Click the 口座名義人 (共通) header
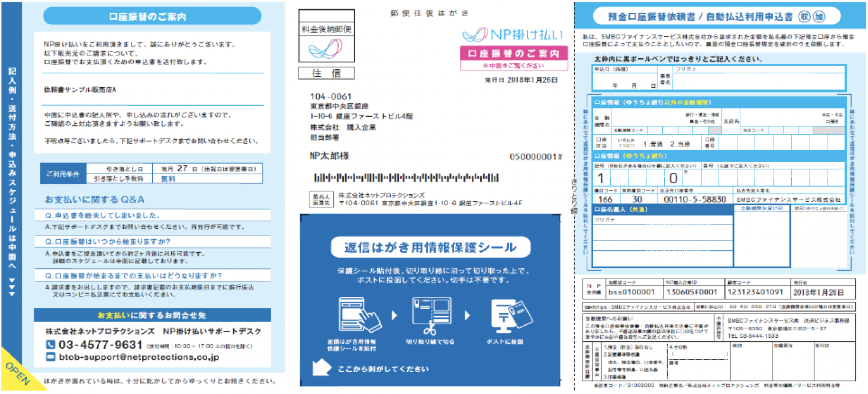The height and width of the screenshot is (394, 868). 662,210
